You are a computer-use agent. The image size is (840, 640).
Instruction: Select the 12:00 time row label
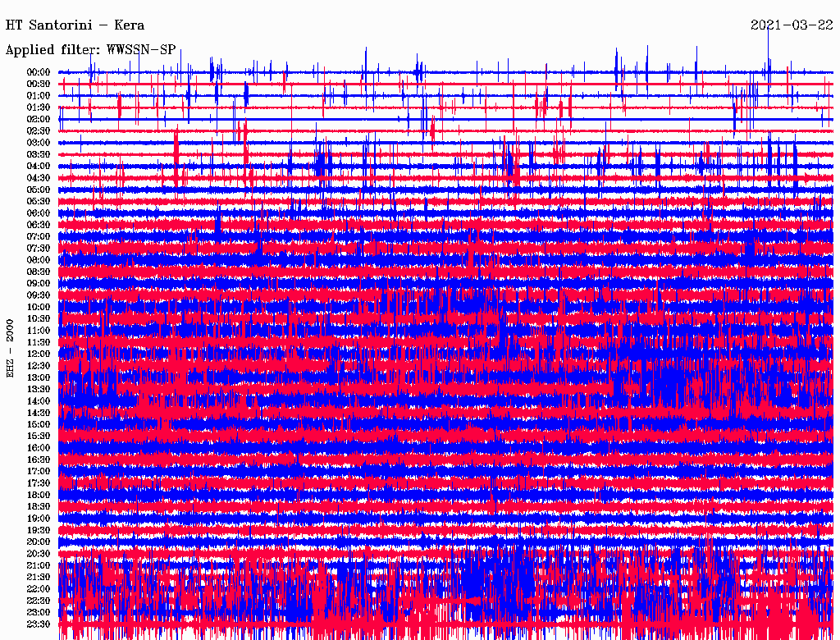tap(39, 354)
